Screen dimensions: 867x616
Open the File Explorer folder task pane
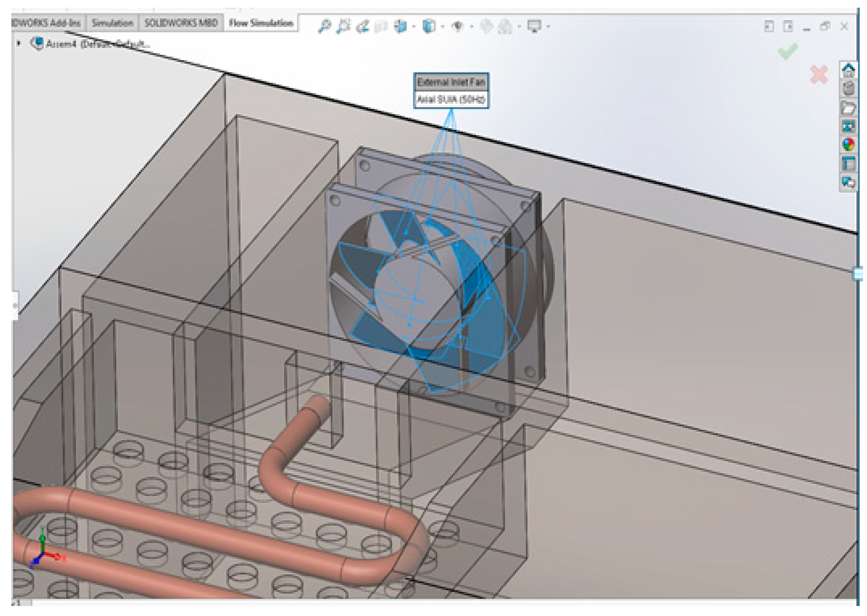pyautogui.click(x=848, y=108)
